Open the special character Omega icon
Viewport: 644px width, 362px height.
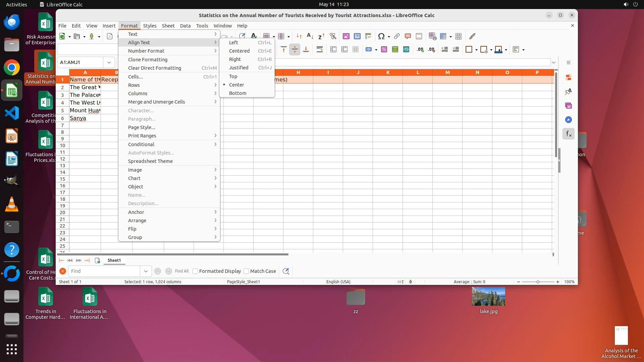pyautogui.click(x=381, y=36)
